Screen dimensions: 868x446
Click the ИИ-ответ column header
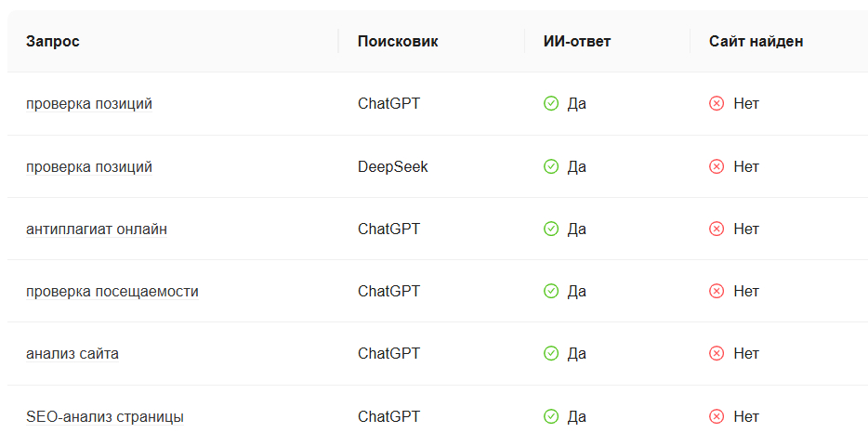pyautogui.click(x=577, y=41)
